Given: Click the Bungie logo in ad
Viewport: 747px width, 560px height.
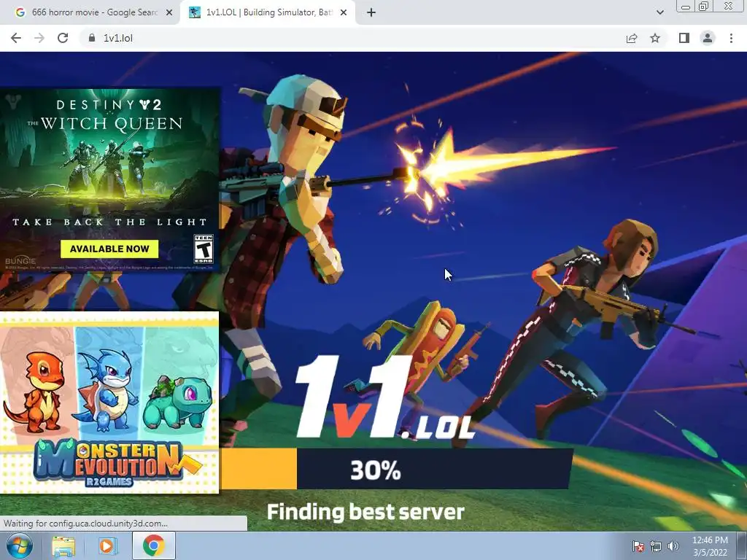Looking at the screenshot, I should pos(20,260).
